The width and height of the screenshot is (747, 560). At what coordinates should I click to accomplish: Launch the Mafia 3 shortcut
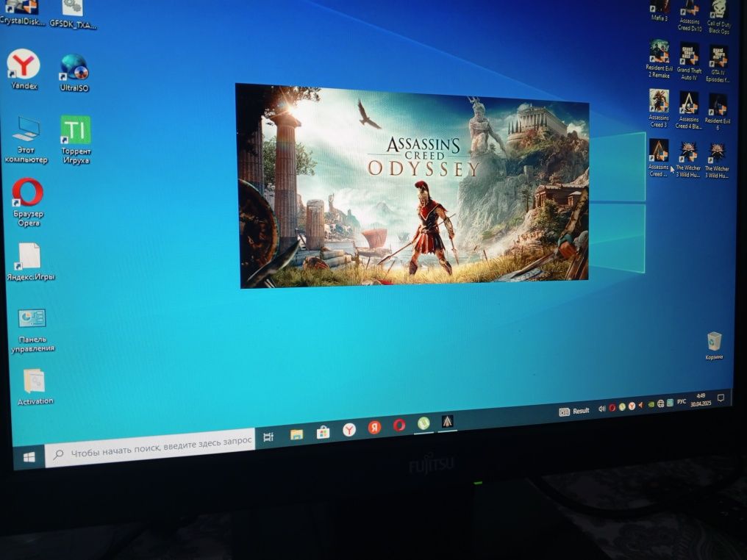point(660,10)
